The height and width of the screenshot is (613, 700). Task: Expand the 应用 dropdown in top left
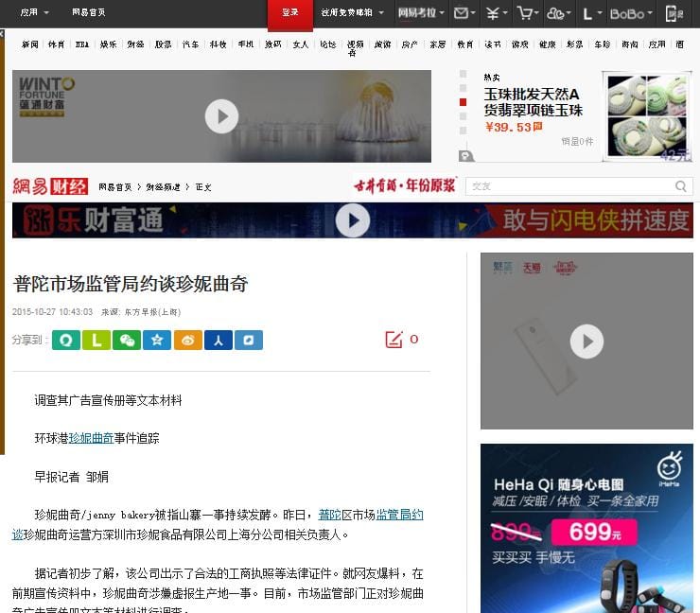point(34,13)
